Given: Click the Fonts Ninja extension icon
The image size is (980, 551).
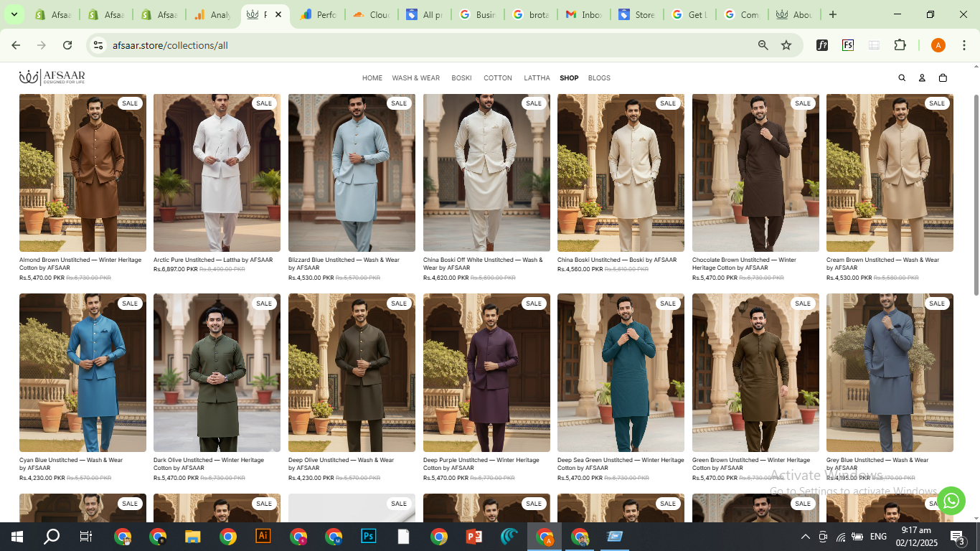Looking at the screenshot, I should click(822, 44).
